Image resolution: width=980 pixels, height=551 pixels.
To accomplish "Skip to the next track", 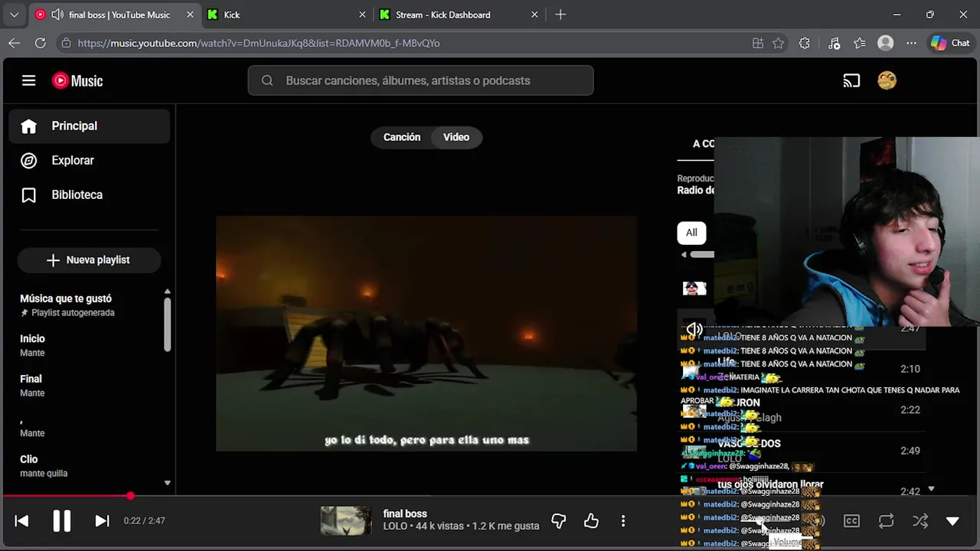I will pyautogui.click(x=102, y=520).
